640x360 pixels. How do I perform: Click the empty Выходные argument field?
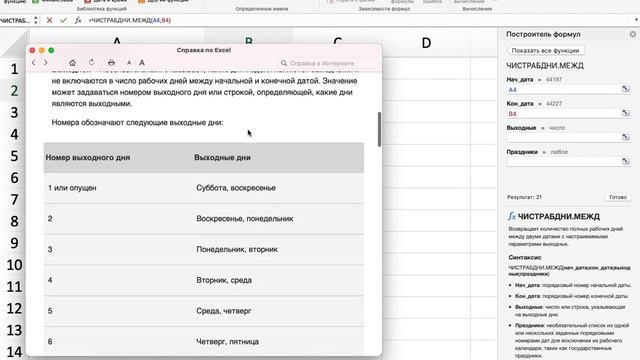pos(563,138)
